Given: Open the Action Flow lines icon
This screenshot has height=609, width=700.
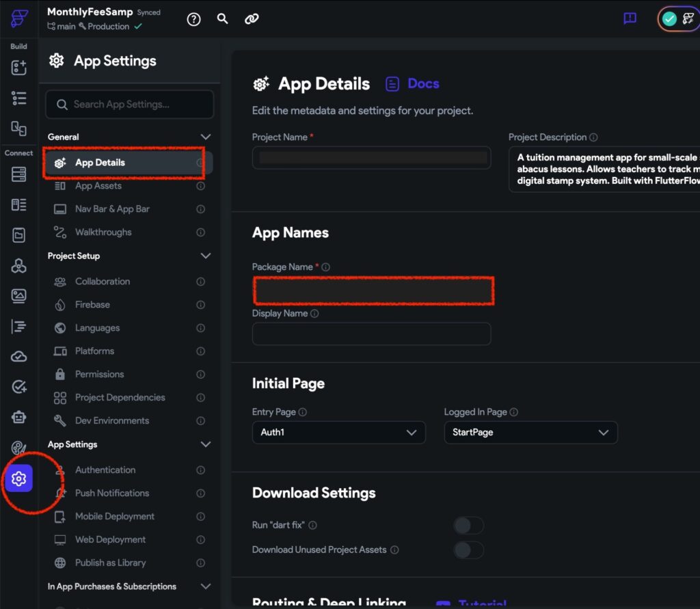Looking at the screenshot, I should [x=18, y=327].
